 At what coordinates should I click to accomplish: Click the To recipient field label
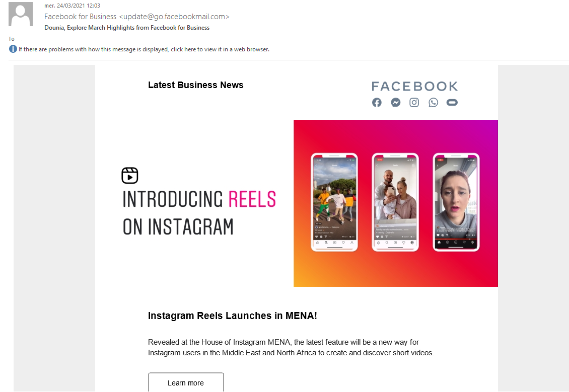(12, 39)
